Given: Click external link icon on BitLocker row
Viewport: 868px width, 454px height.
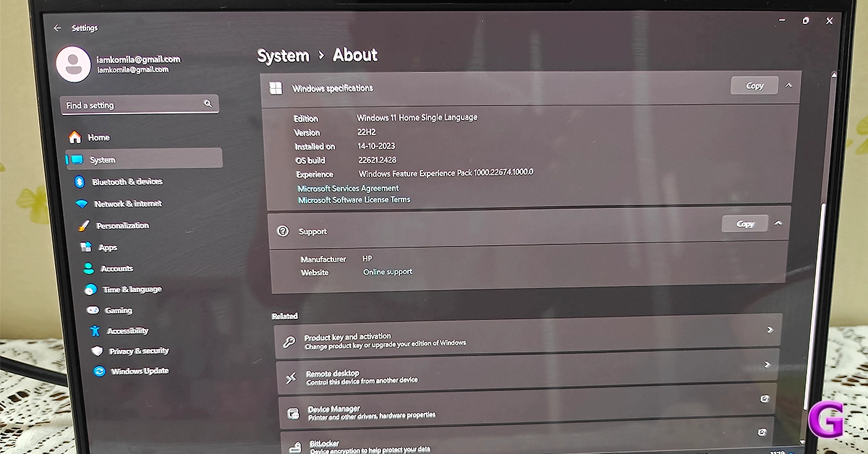Looking at the screenshot, I should [762, 432].
